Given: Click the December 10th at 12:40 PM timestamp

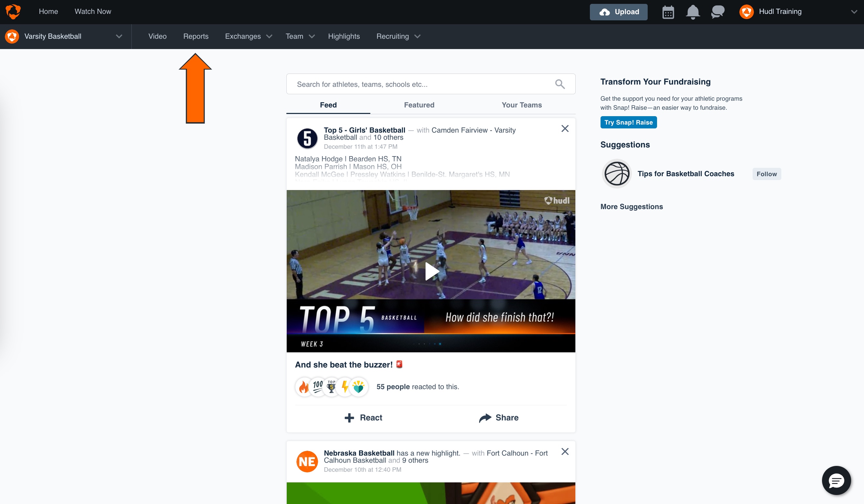Looking at the screenshot, I should tap(362, 470).
